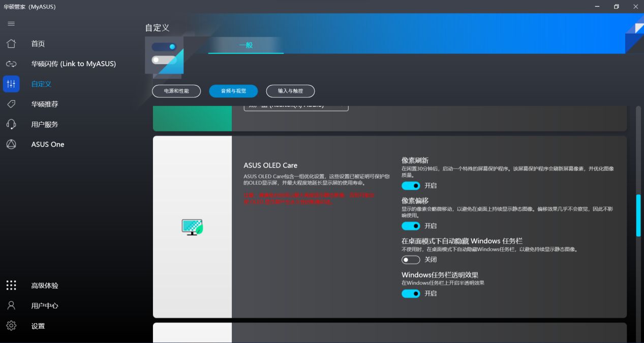Select the highlighted 音频与视觉 button
Image resolution: width=644 pixels, height=343 pixels.
(x=233, y=91)
